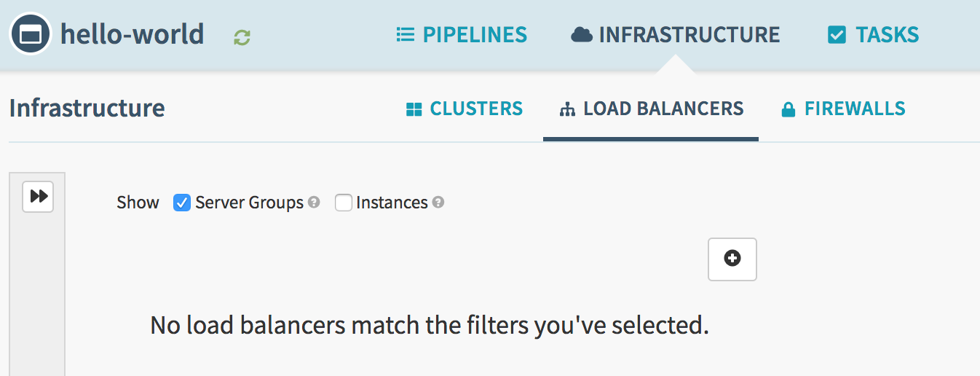The image size is (980, 376).
Task: Uncheck the Server Groups checkbox
Action: (182, 203)
